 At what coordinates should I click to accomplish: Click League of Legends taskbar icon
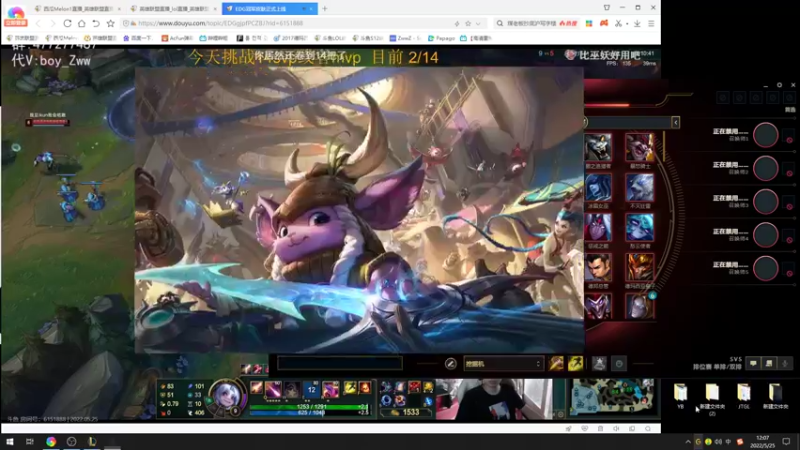[92, 441]
